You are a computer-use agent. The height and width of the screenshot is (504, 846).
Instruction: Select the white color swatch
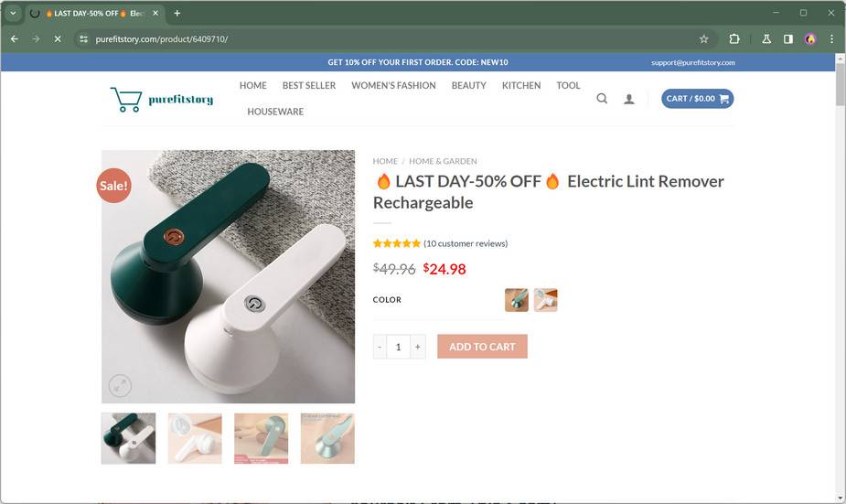546,300
